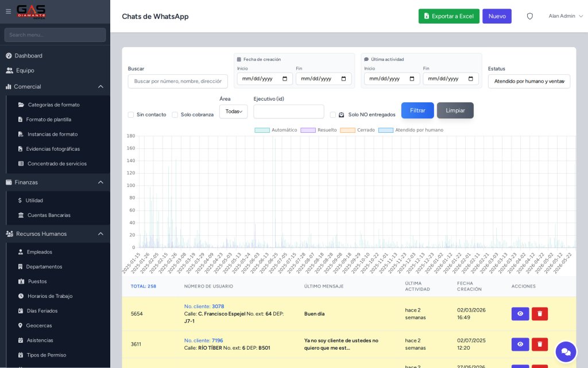The image size is (588, 368).
Task: Check the Solo NO entregados checkbox
Action: pos(333,114)
